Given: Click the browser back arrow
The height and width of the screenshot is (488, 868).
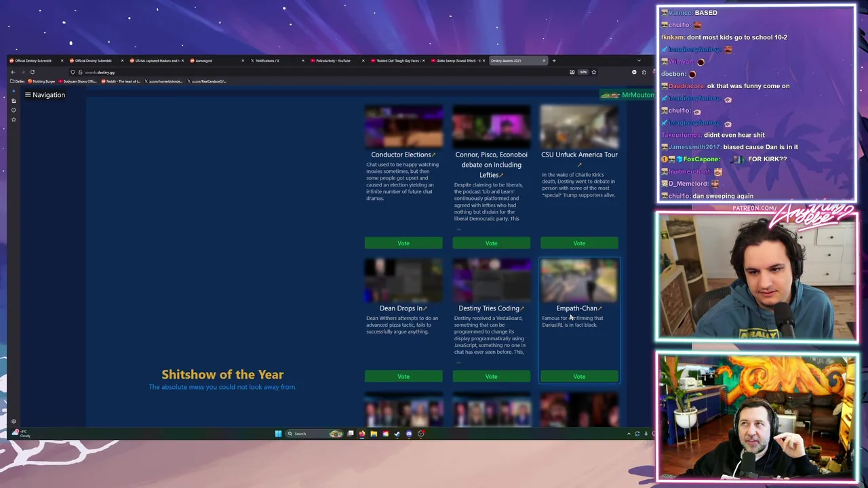Looking at the screenshot, I should (x=13, y=72).
